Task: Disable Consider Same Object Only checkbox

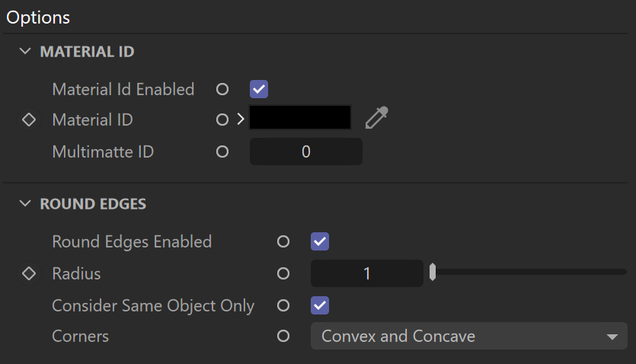Action: [320, 305]
